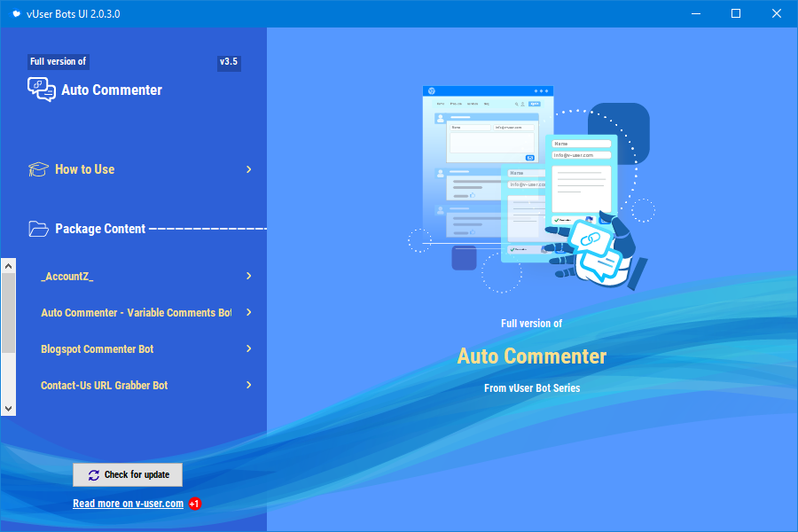
Task: Click the Auto Commenter chat bubbles icon
Action: point(42,90)
